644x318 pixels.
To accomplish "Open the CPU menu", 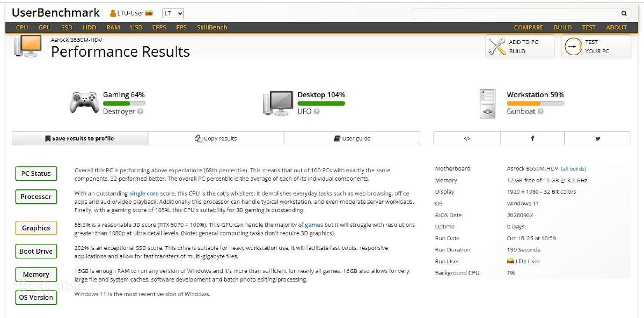I will (22, 27).
